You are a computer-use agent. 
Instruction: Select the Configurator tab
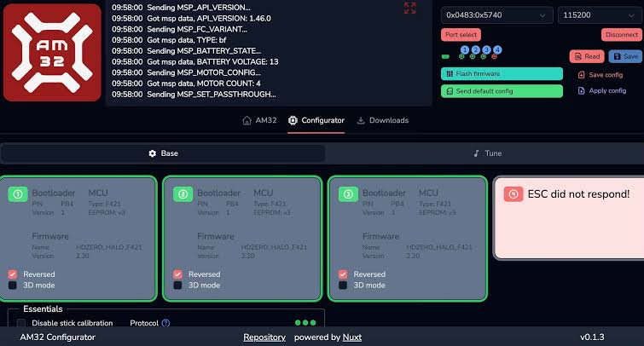316,120
